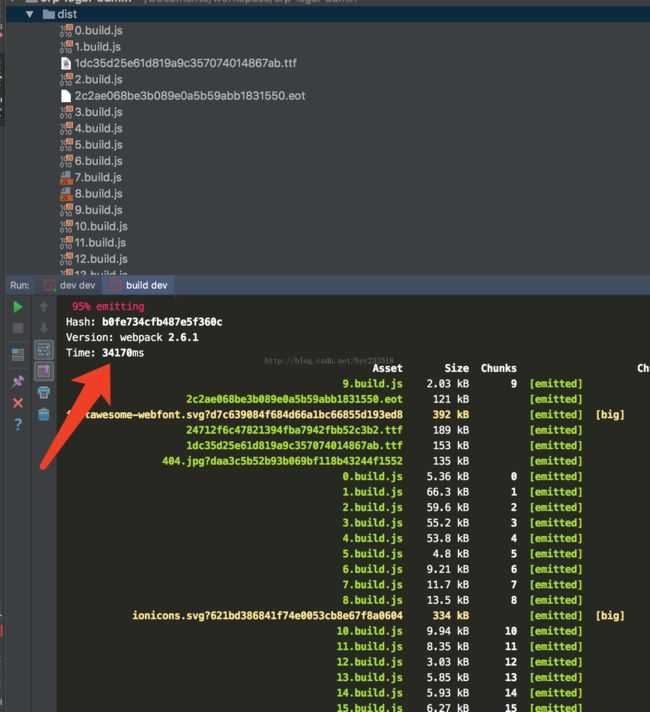
Task: Click the hash value b0fe734cfb487e5f360c
Action: pyautogui.click(x=162, y=322)
